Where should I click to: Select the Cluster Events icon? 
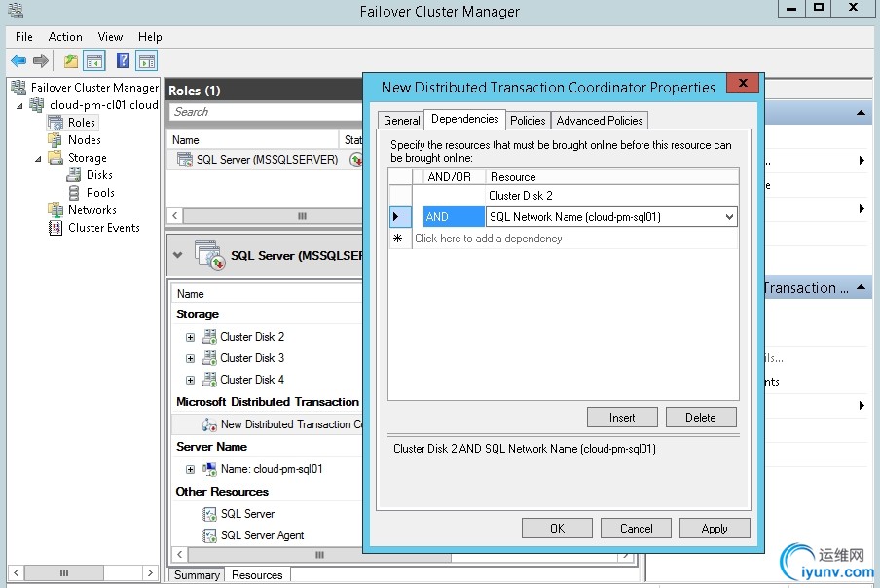click(x=55, y=227)
